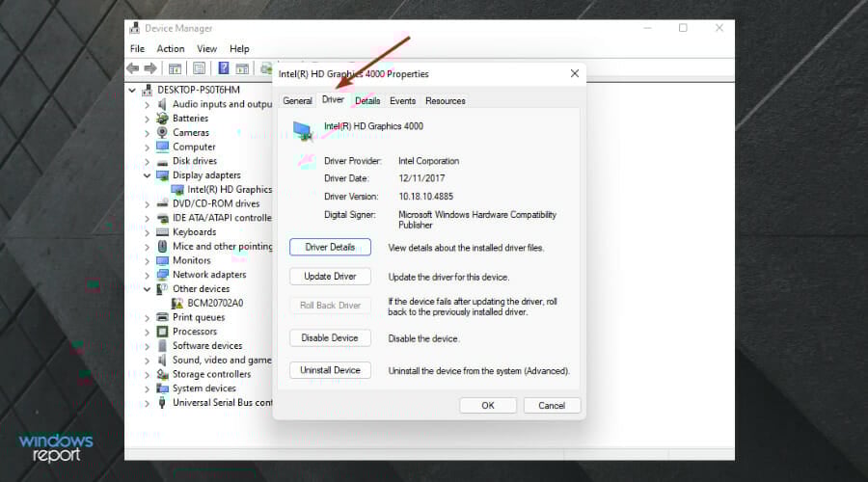Click the BCM20702A0 warning device icon
Image resolution: width=868 pixels, height=482 pixels.
click(x=177, y=304)
